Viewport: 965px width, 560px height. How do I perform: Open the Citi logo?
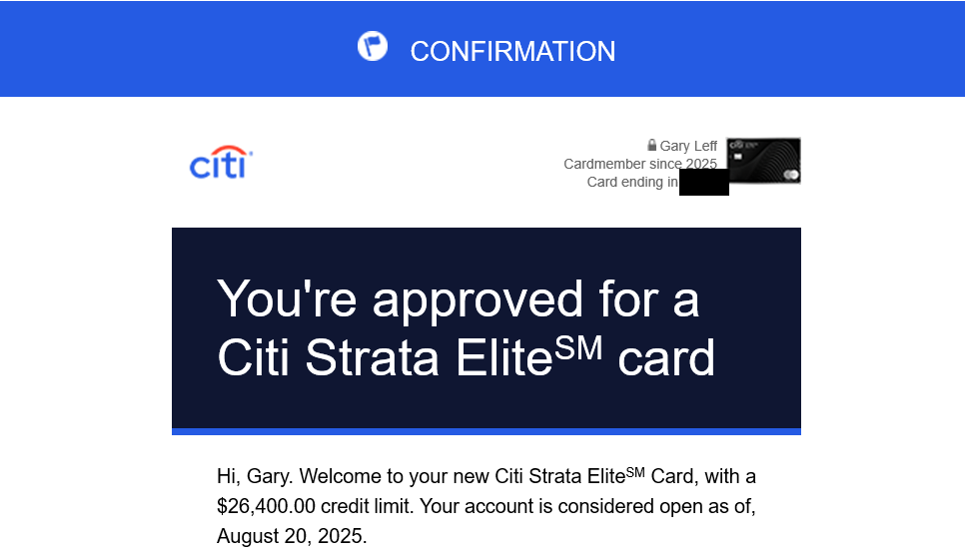click(x=221, y=163)
